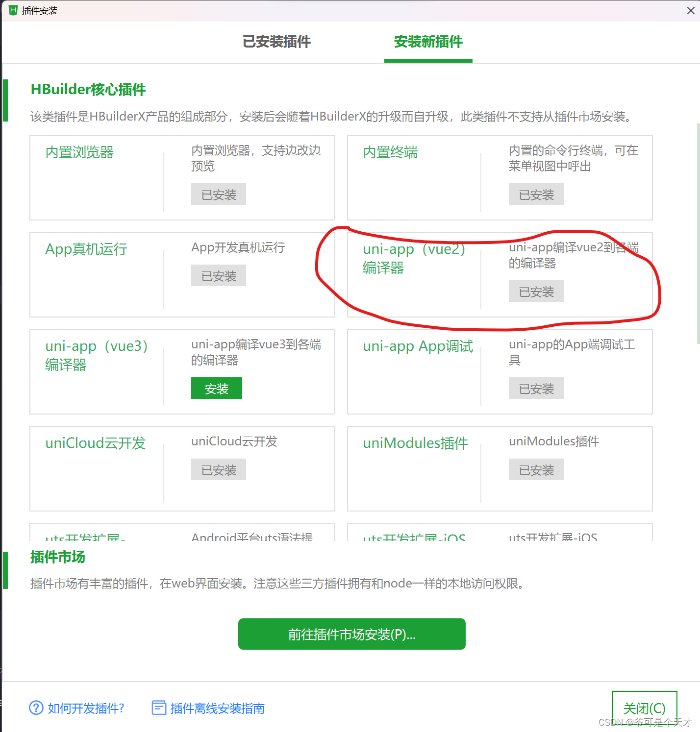Select the 内置终端 plugin title
The width and height of the screenshot is (700, 732).
click(x=390, y=152)
